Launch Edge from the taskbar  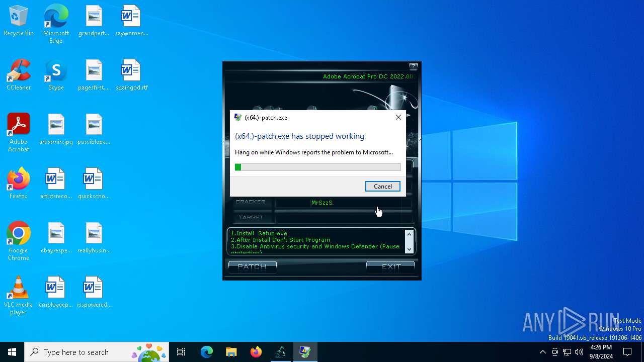207,352
